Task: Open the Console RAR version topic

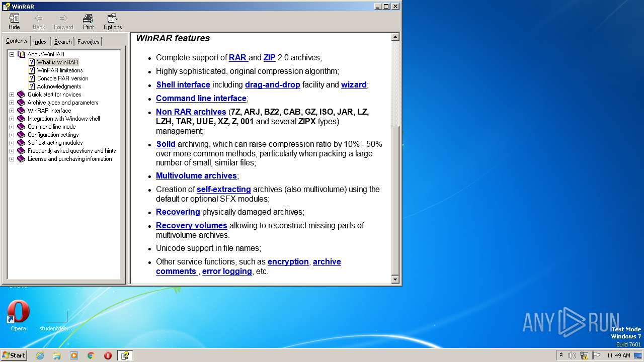Action: pos(62,78)
